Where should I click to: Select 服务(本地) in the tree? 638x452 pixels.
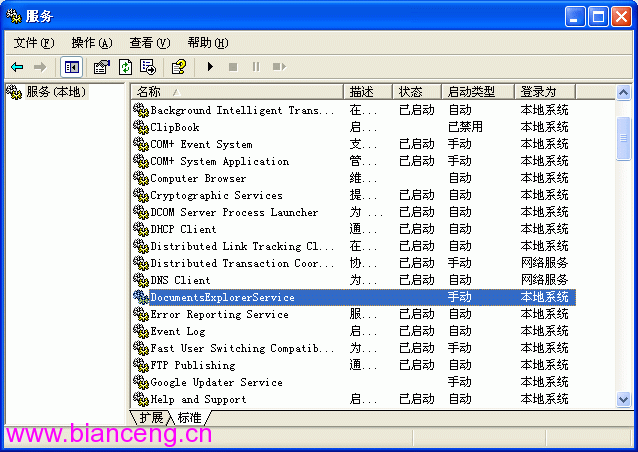pyautogui.click(x=56, y=92)
